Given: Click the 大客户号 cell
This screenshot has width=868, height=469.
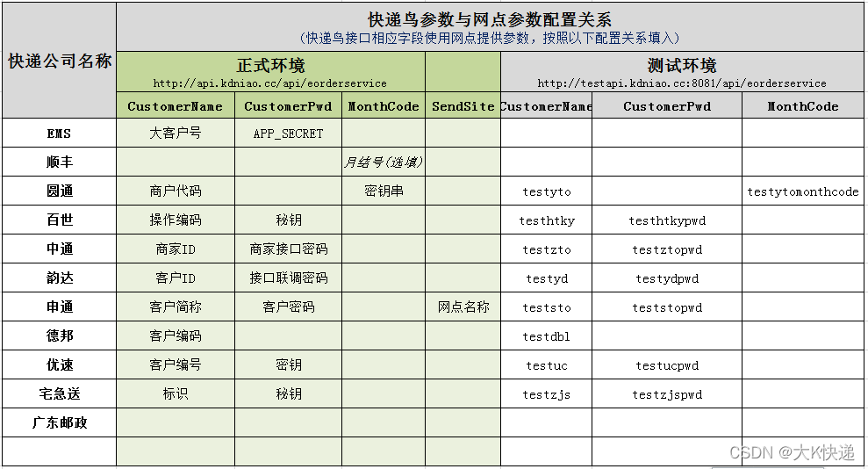Looking at the screenshot, I should point(176,133).
